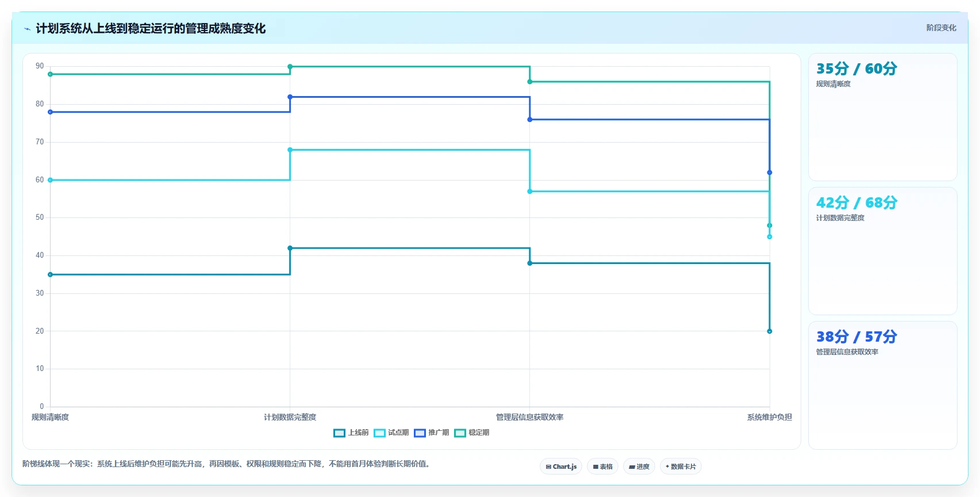Open the 42分 / 68分 计划数据完整度 card
Viewport: 980px width, 497px height.
coord(882,251)
